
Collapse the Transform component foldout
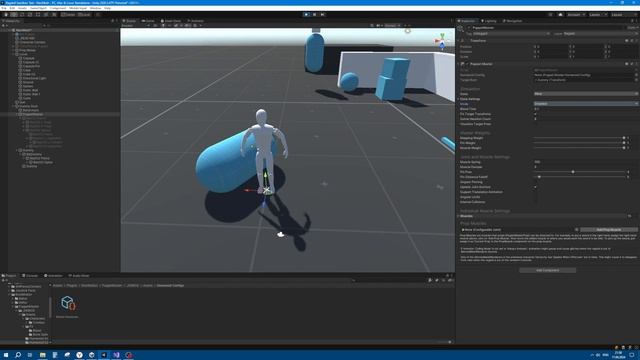tap(458, 40)
